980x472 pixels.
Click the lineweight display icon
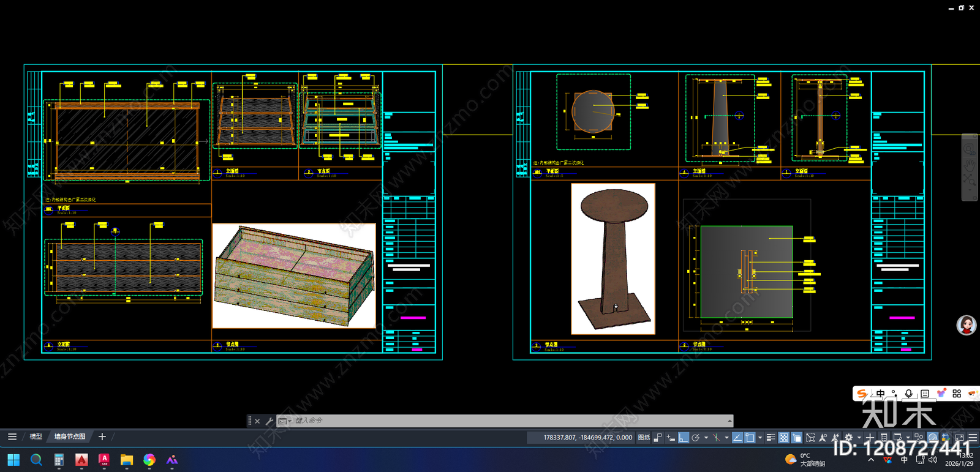(x=771, y=437)
